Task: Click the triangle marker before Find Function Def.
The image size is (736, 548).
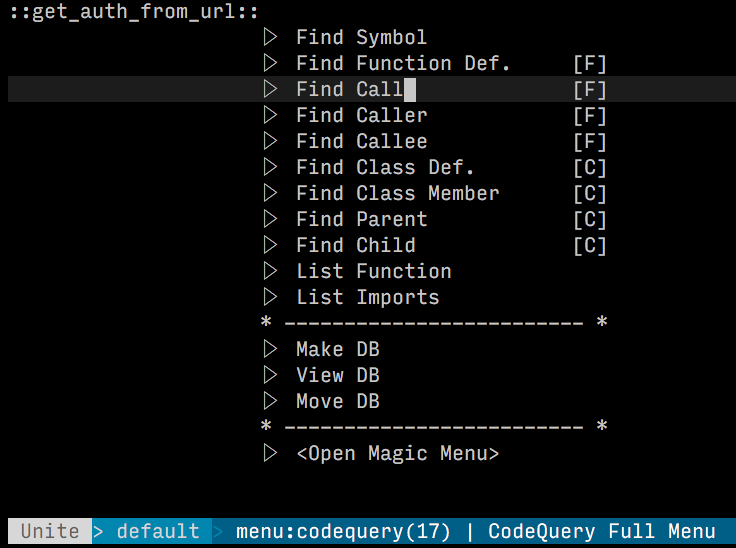Action: [x=270, y=63]
